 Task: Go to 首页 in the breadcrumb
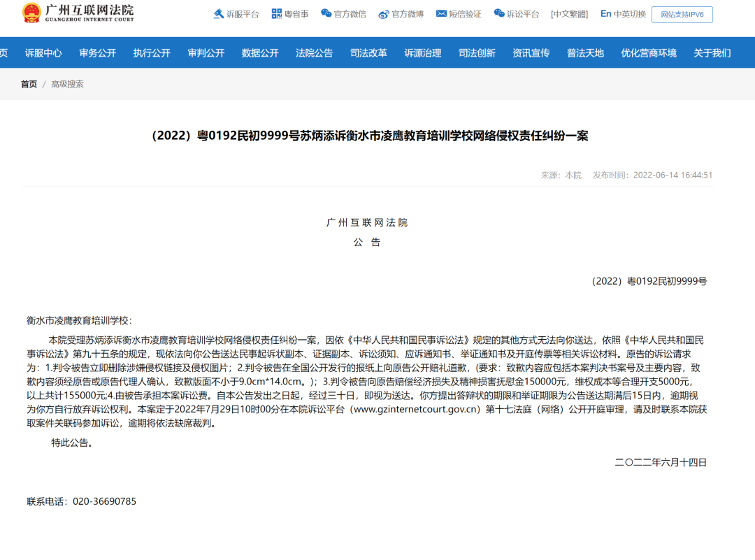coord(29,85)
